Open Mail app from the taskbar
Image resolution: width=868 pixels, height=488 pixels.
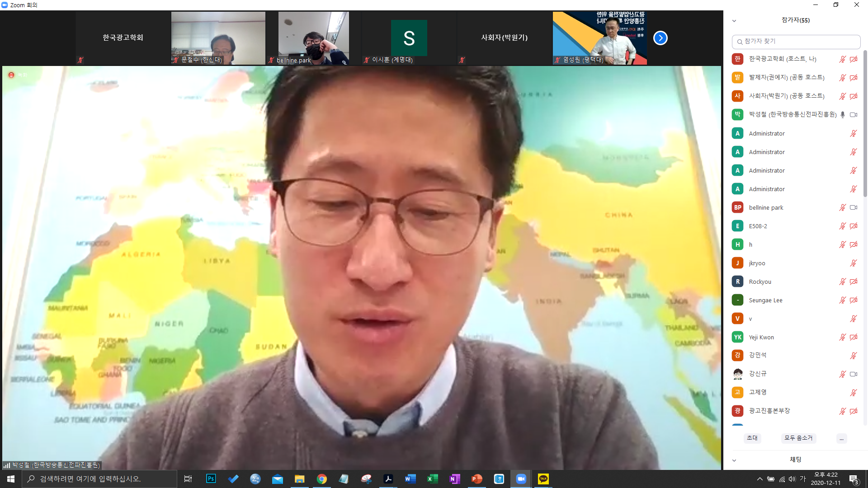[x=278, y=479]
